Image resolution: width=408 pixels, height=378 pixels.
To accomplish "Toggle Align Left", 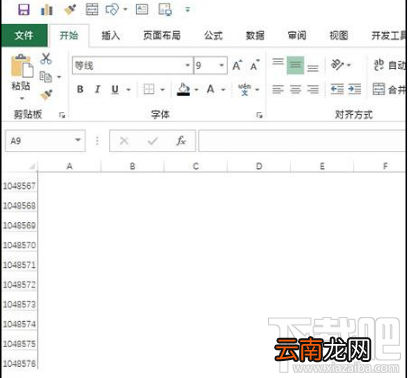I will point(278,89).
